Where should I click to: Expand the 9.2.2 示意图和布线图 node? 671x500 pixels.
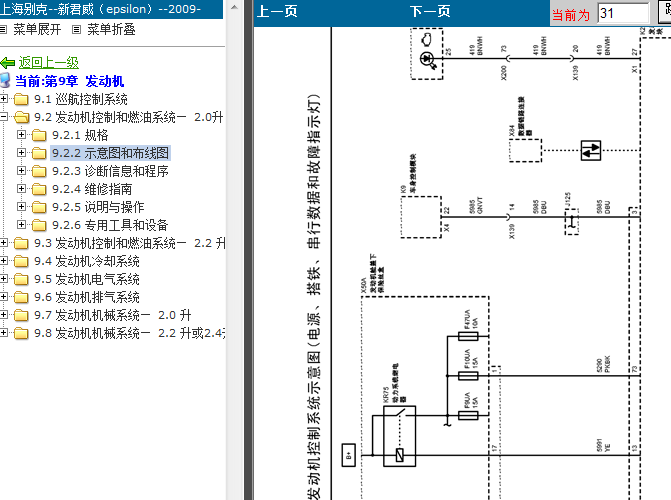point(21,152)
